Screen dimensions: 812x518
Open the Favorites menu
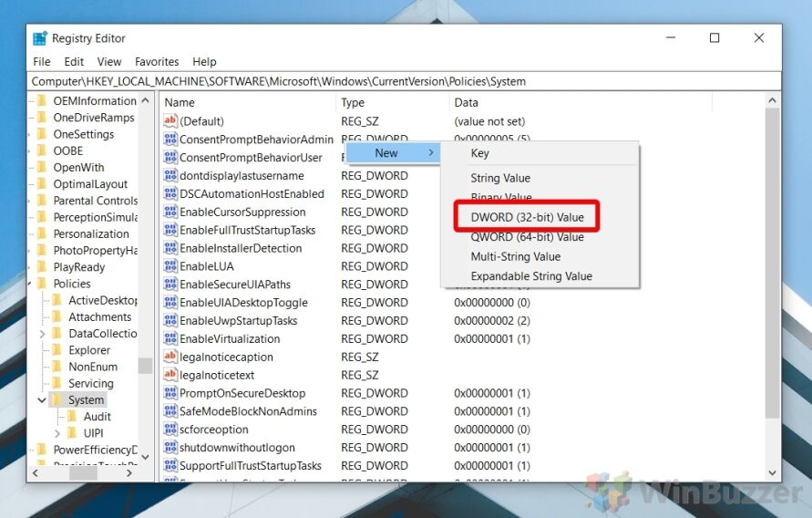click(157, 62)
